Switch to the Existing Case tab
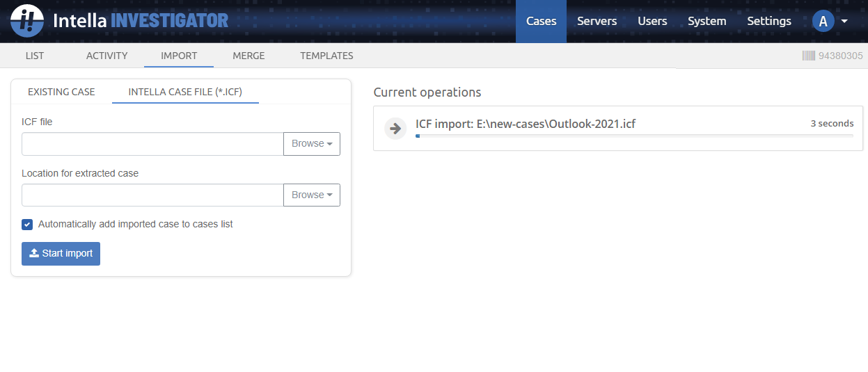 pos(61,92)
